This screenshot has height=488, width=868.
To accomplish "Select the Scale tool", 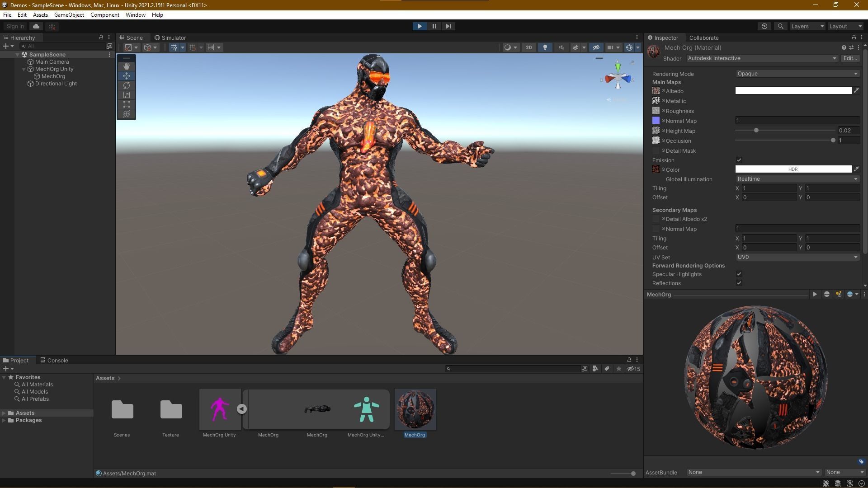I will [x=127, y=95].
